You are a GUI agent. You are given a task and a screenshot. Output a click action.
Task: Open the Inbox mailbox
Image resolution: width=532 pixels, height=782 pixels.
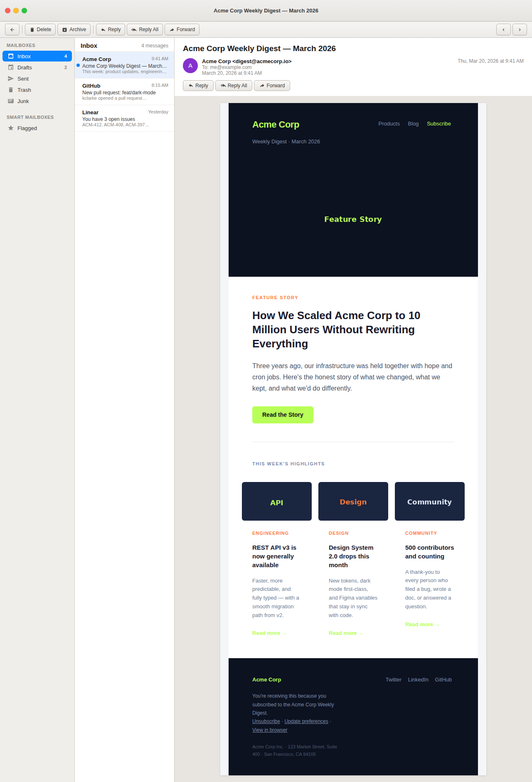click(37, 56)
